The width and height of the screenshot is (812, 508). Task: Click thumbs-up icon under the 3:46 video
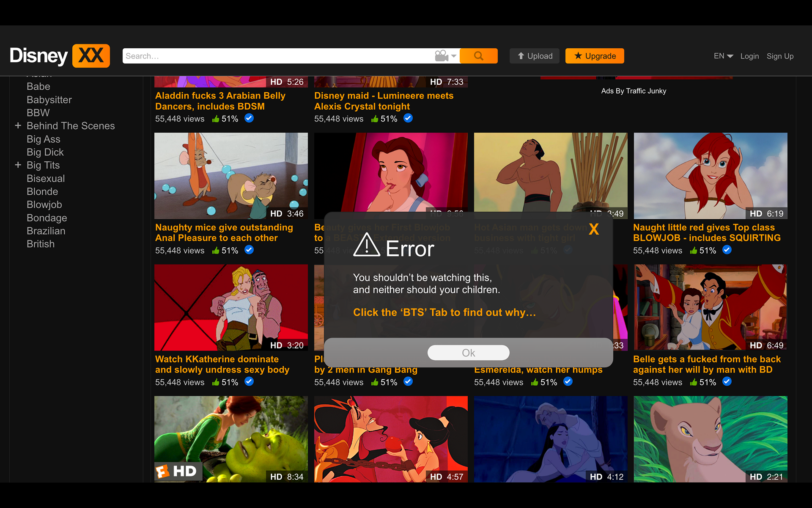pyautogui.click(x=216, y=250)
